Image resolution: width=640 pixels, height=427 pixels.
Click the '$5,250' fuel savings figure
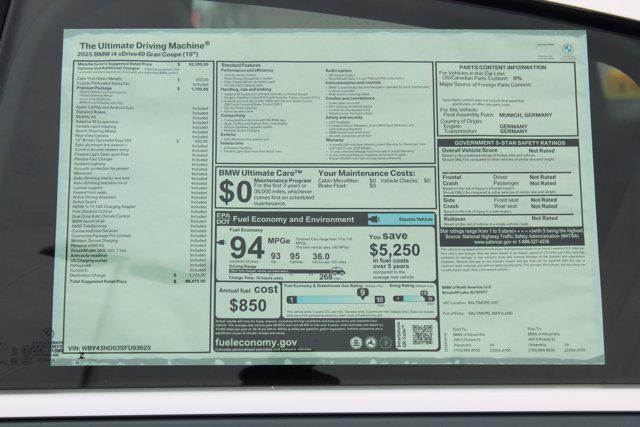(394, 250)
